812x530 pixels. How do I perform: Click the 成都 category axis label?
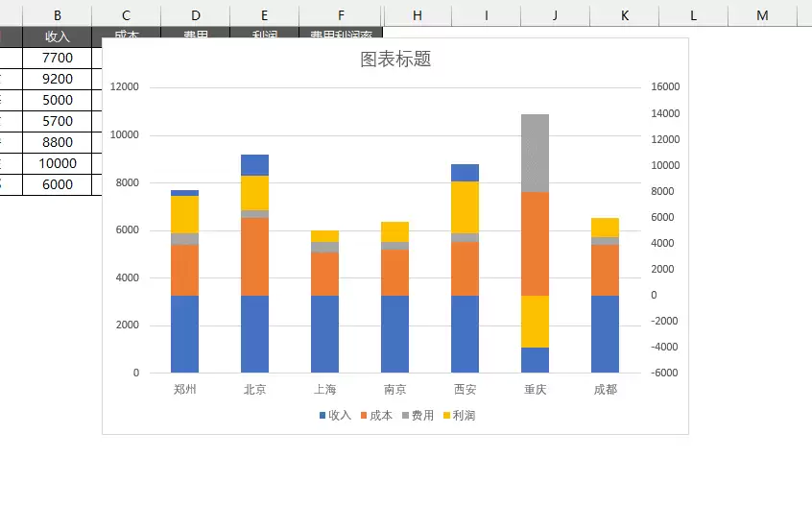tap(606, 389)
